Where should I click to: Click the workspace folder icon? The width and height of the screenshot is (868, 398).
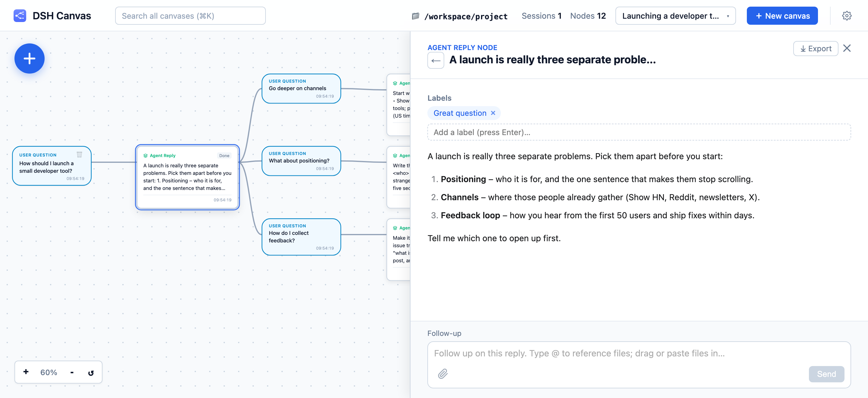[x=416, y=16]
